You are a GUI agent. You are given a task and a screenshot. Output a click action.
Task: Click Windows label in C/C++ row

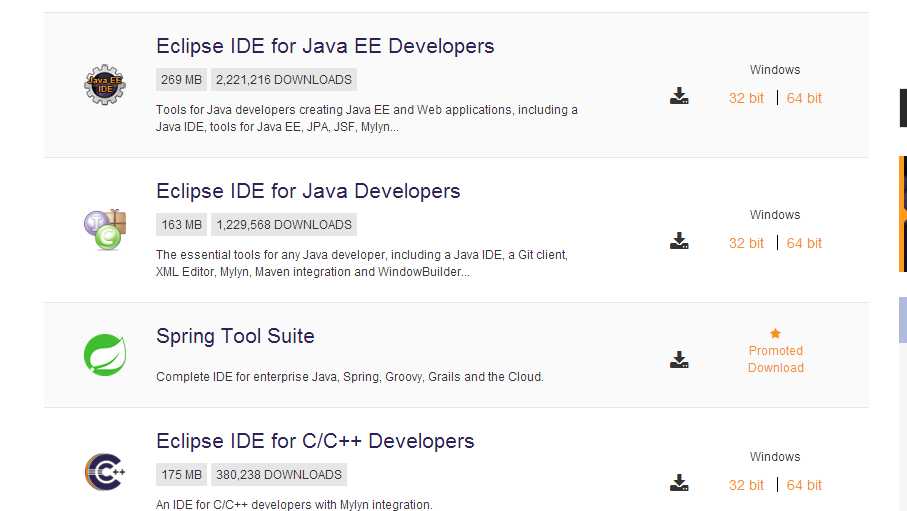[775, 457]
